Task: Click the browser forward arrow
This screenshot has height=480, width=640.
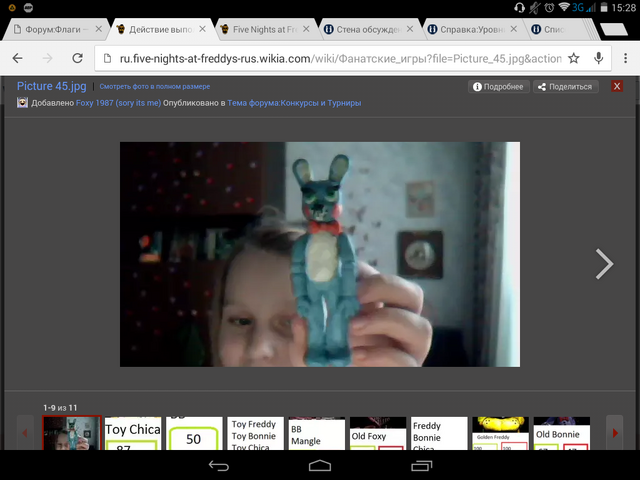Action: [x=47, y=58]
